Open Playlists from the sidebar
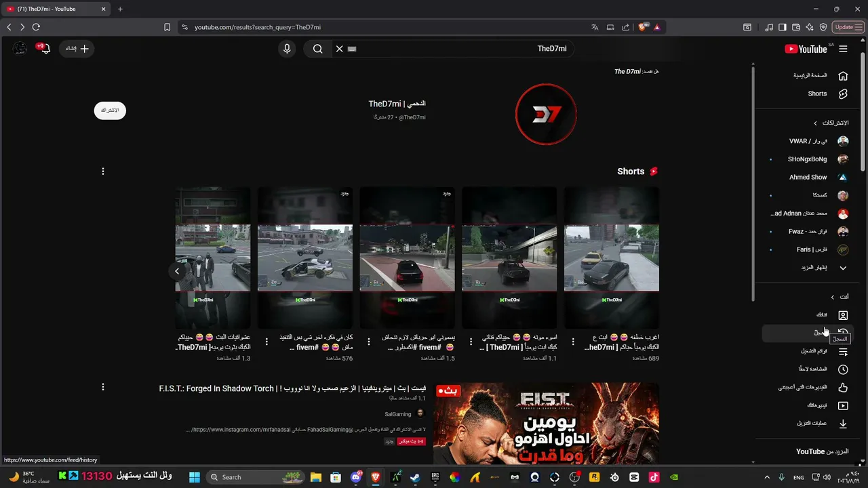This screenshot has width=868, height=488. [808, 351]
